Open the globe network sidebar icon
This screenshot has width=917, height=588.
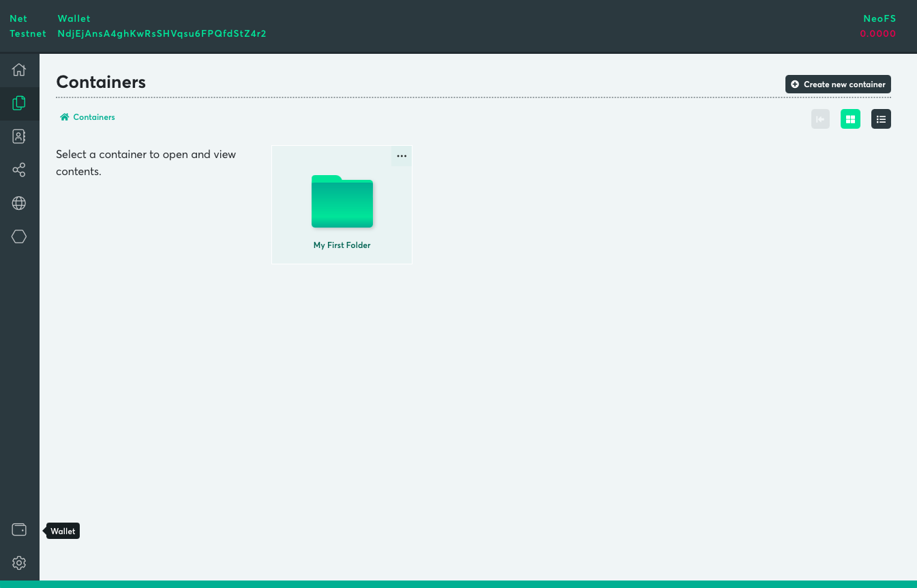coord(19,203)
